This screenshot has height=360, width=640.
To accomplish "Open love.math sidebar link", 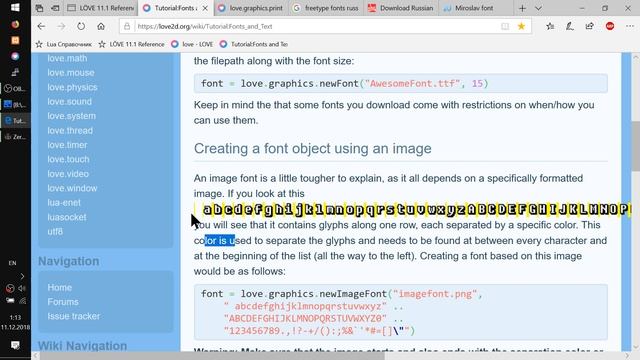I will [x=67, y=58].
